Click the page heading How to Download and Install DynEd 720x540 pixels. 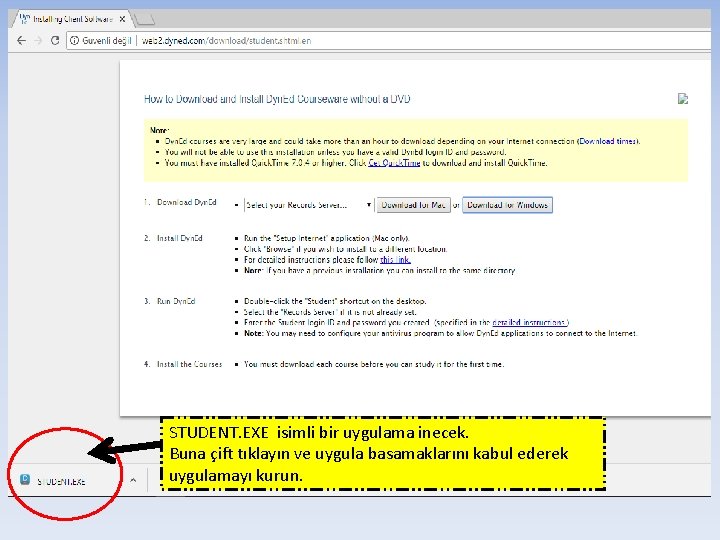[x=277, y=99]
